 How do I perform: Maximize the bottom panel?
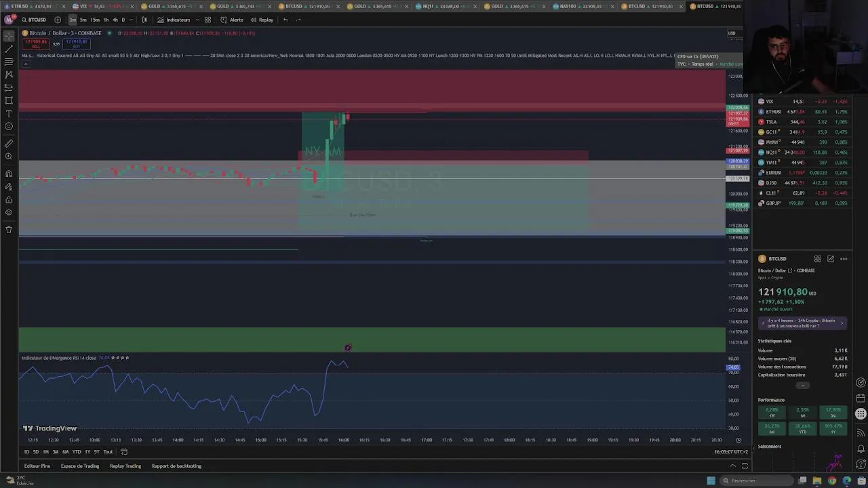745,466
